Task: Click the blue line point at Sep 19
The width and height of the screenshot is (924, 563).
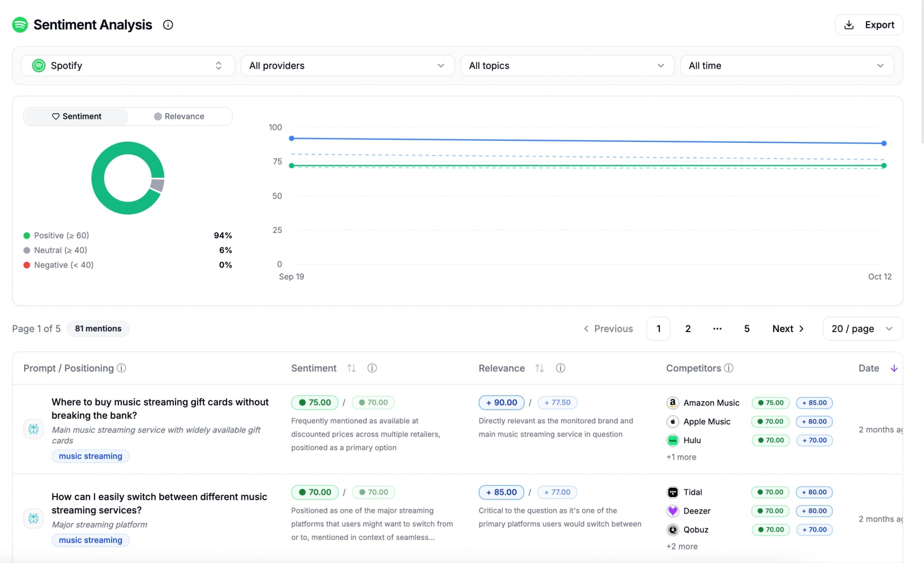Action: pyautogui.click(x=292, y=139)
